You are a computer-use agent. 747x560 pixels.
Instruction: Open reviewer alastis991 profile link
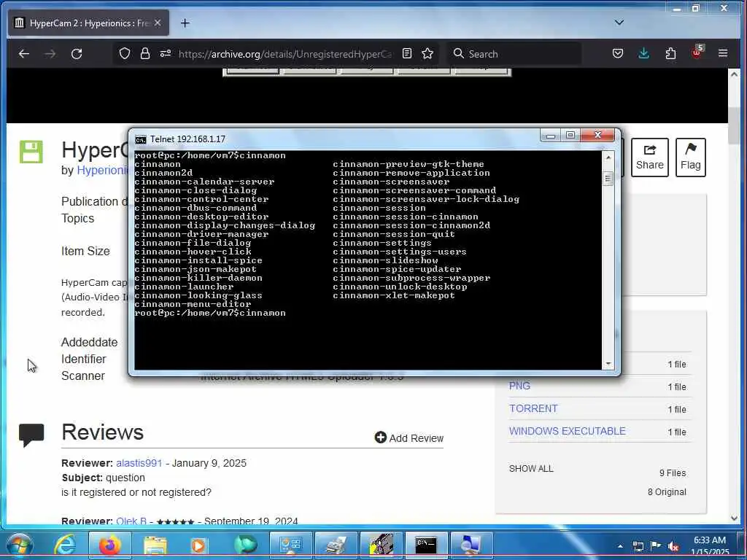pos(139,463)
